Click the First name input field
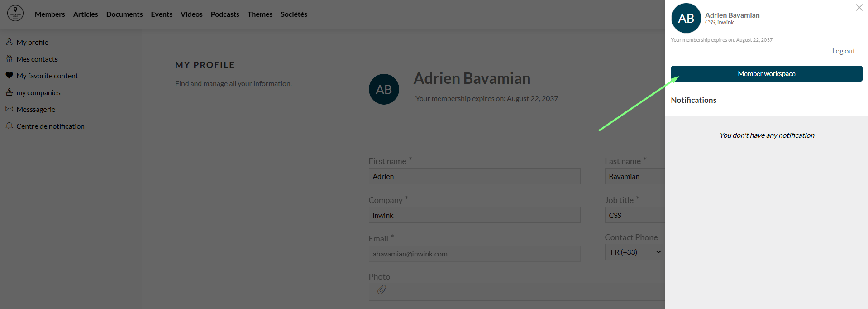The width and height of the screenshot is (868, 309). click(x=474, y=176)
